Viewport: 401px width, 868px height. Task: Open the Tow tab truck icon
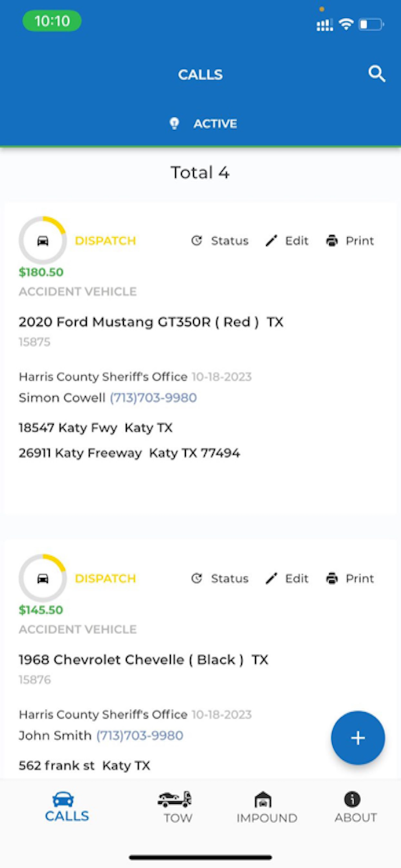pyautogui.click(x=174, y=800)
